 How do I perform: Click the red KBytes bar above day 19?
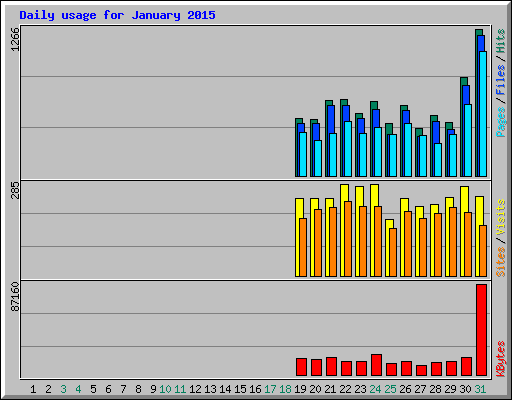click(x=301, y=367)
